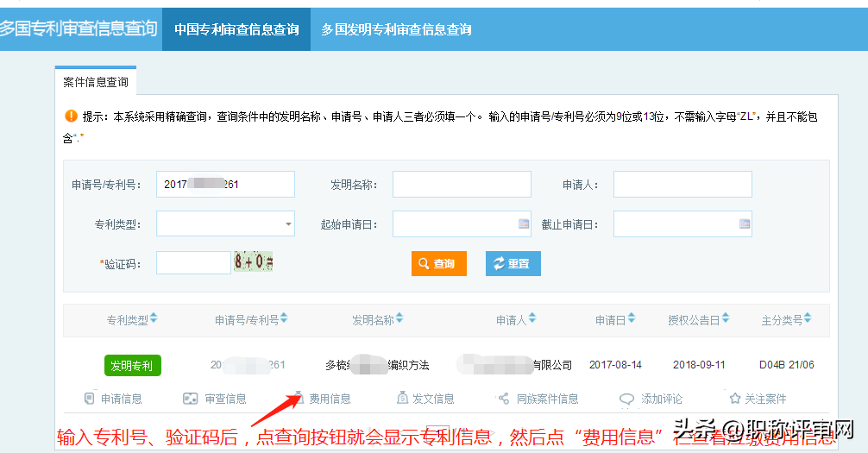The height and width of the screenshot is (453, 868).
Task: Click into the 发明名称 text field
Action: (462, 185)
